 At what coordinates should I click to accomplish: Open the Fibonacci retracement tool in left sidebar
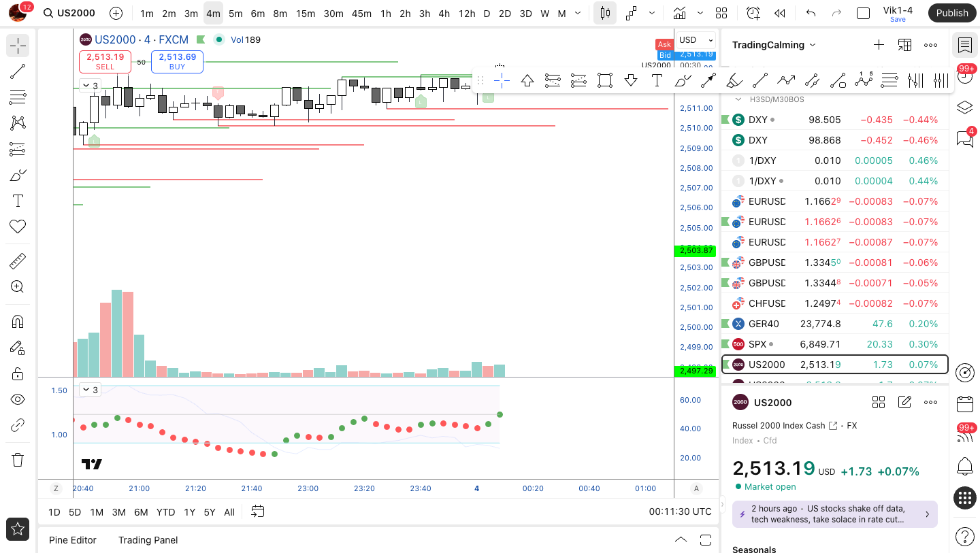pos(18,97)
